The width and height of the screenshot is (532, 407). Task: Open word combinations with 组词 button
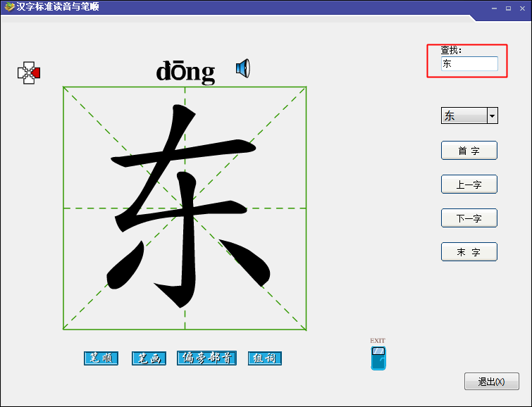(x=265, y=358)
